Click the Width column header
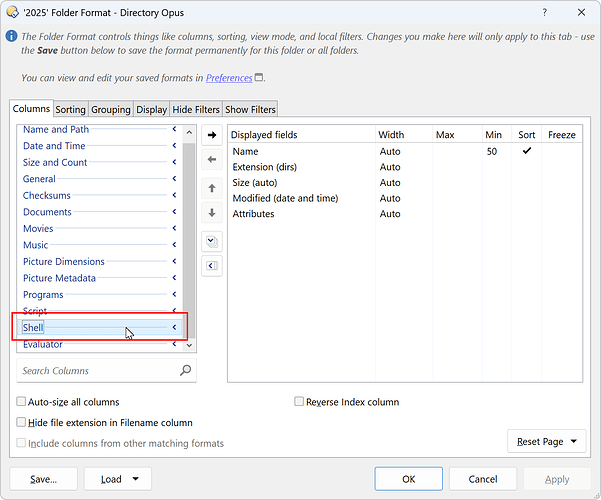The height and width of the screenshot is (500, 601). (404, 135)
